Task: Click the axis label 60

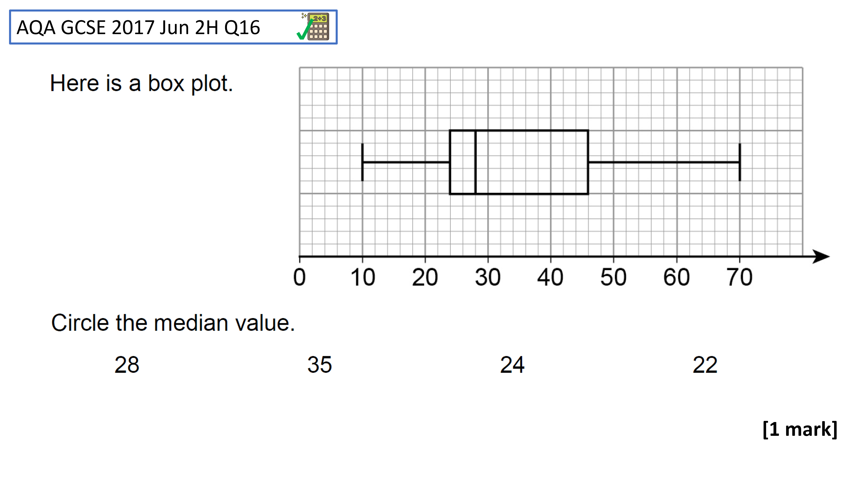Action: click(x=676, y=277)
